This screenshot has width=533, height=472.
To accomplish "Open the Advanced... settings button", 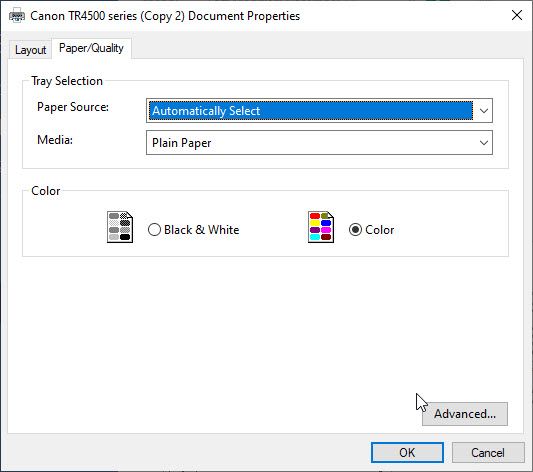I will (465, 414).
